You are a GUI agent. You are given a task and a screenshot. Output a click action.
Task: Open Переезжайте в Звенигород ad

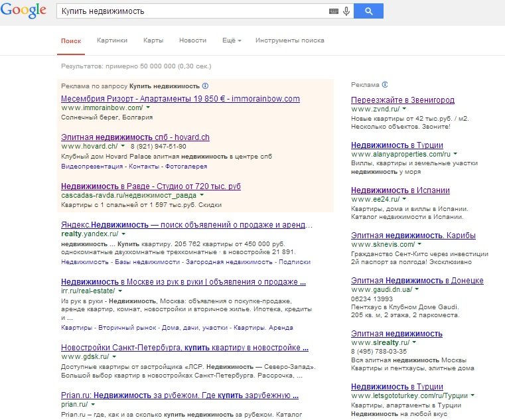tap(403, 100)
